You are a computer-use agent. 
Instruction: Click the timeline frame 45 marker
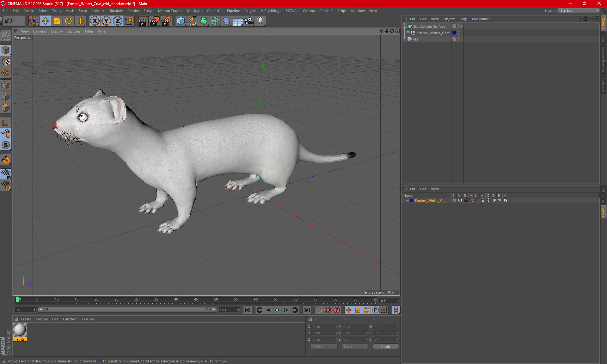[x=196, y=299]
